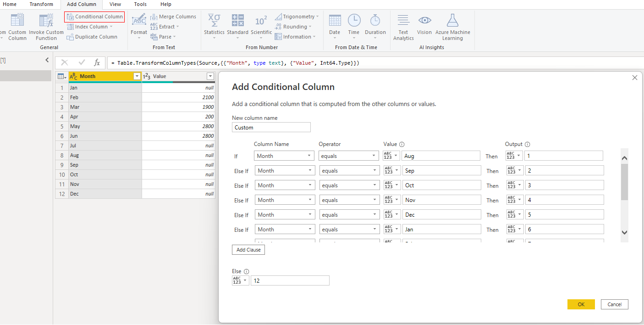Open the Tools tab
Image resolution: width=644 pixels, height=325 pixels.
[140, 4]
